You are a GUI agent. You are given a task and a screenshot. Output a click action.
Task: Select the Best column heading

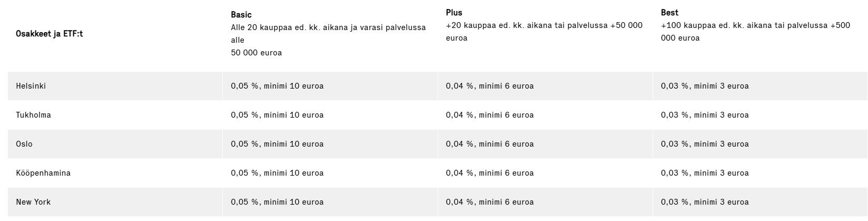point(669,13)
